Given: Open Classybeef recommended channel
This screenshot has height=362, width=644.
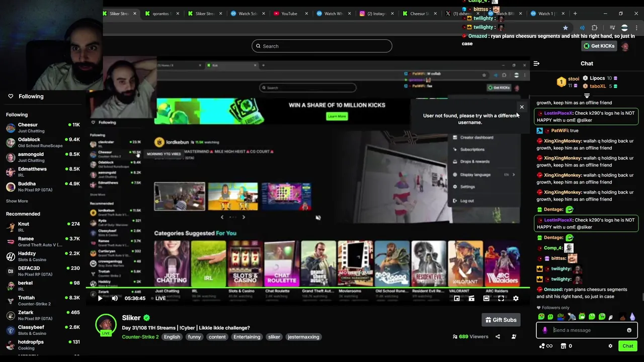Looking at the screenshot, I should pyautogui.click(x=42, y=330).
